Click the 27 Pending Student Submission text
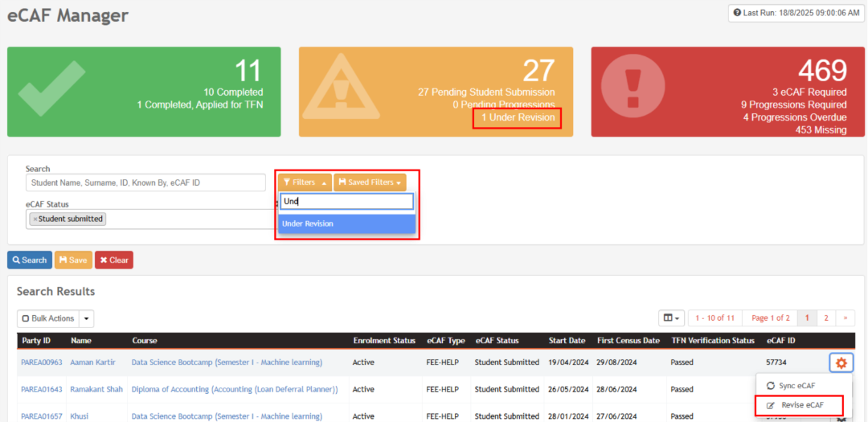This screenshot has height=422, width=868. (486, 92)
